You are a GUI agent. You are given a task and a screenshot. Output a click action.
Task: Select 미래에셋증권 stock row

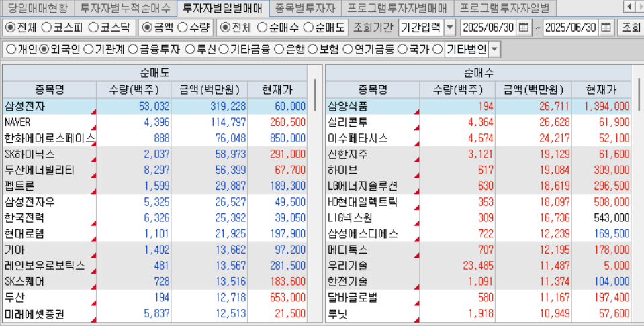[155, 314]
